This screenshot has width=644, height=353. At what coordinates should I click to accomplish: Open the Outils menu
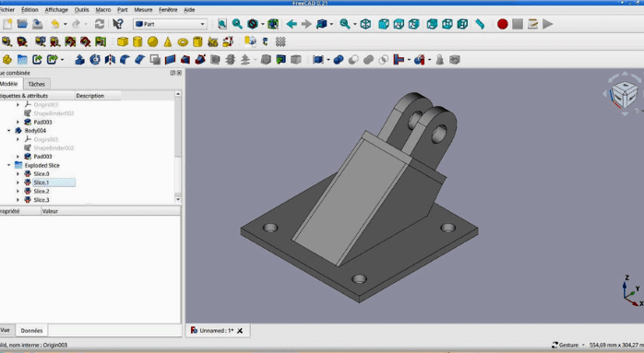(x=82, y=10)
